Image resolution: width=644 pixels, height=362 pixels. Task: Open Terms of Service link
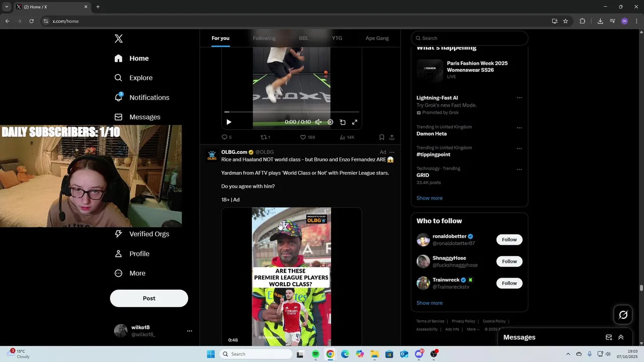pos(430,321)
